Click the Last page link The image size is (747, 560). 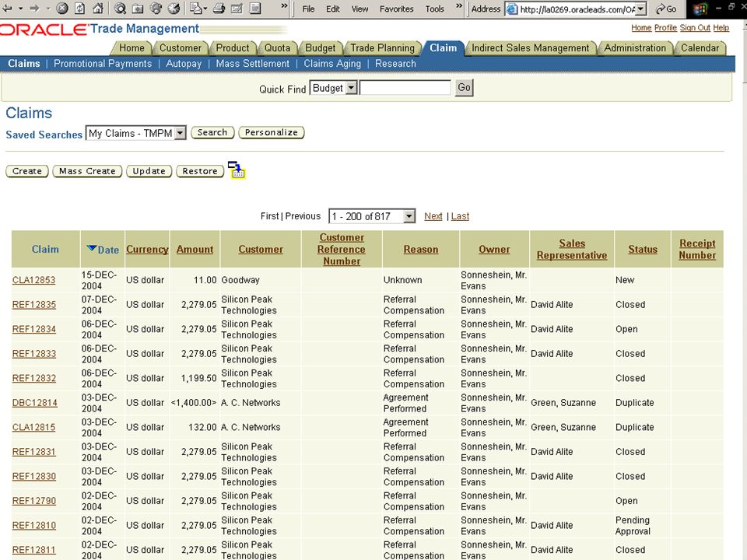coord(460,216)
